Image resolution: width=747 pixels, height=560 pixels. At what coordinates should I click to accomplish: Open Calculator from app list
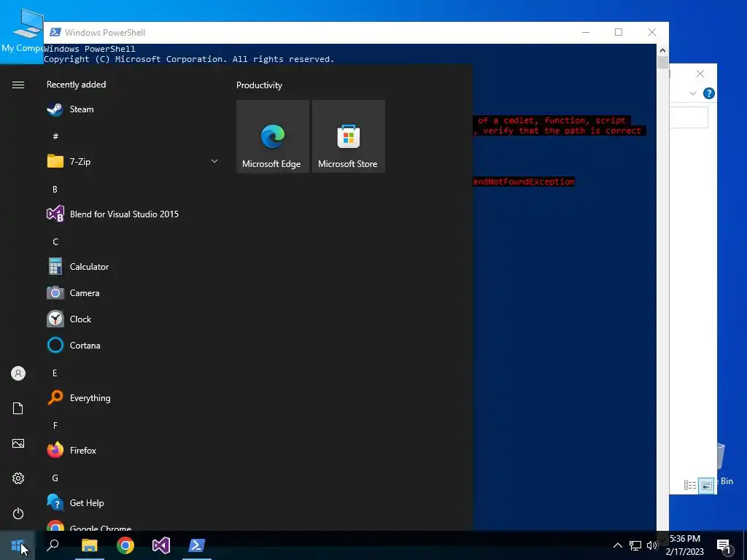pos(133,267)
